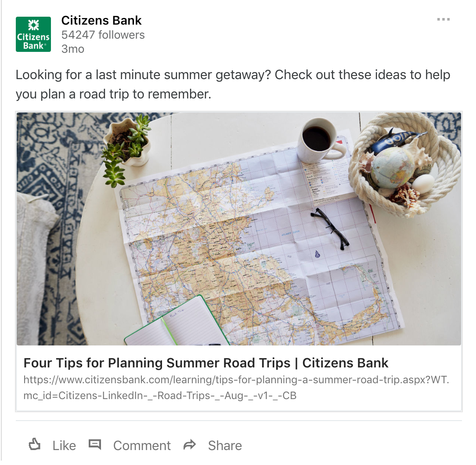The width and height of the screenshot is (476, 465).
Task: Click the coffee mug in the preview photo
Action: tap(320, 141)
